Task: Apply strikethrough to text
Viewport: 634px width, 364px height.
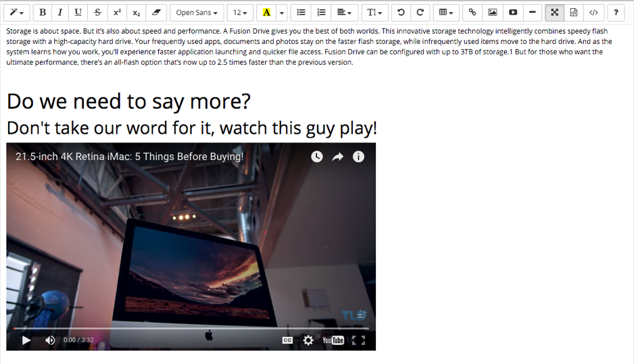Action: click(98, 13)
